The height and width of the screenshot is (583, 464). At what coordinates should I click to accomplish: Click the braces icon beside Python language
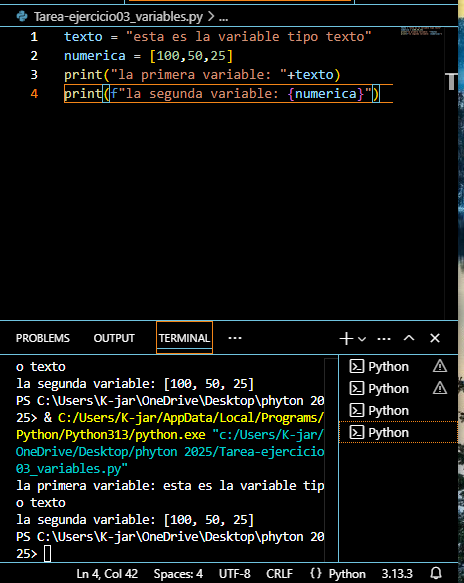[x=316, y=574]
